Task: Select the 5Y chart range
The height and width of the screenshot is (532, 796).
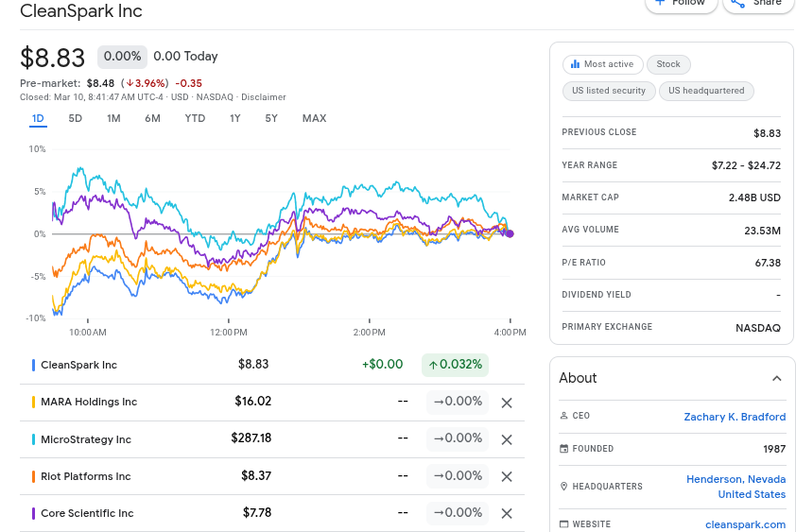Action: pos(271,118)
